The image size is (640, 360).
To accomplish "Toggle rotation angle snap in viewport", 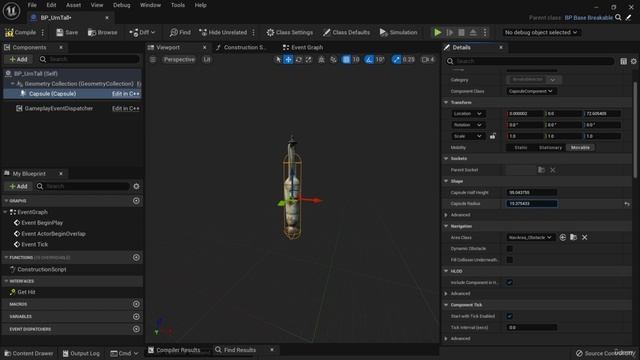I will pos(369,60).
